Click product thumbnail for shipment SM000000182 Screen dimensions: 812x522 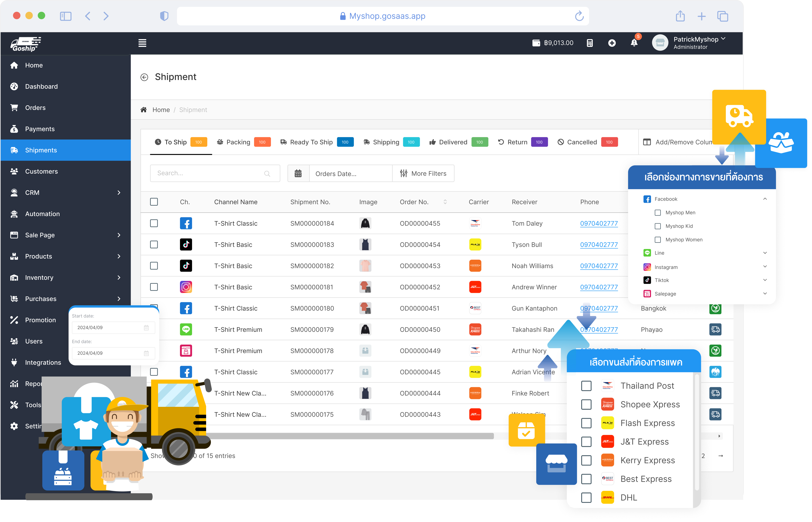pos(365,266)
